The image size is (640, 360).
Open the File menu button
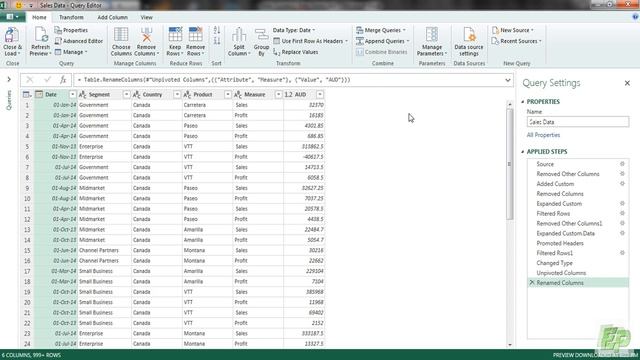(12, 17)
